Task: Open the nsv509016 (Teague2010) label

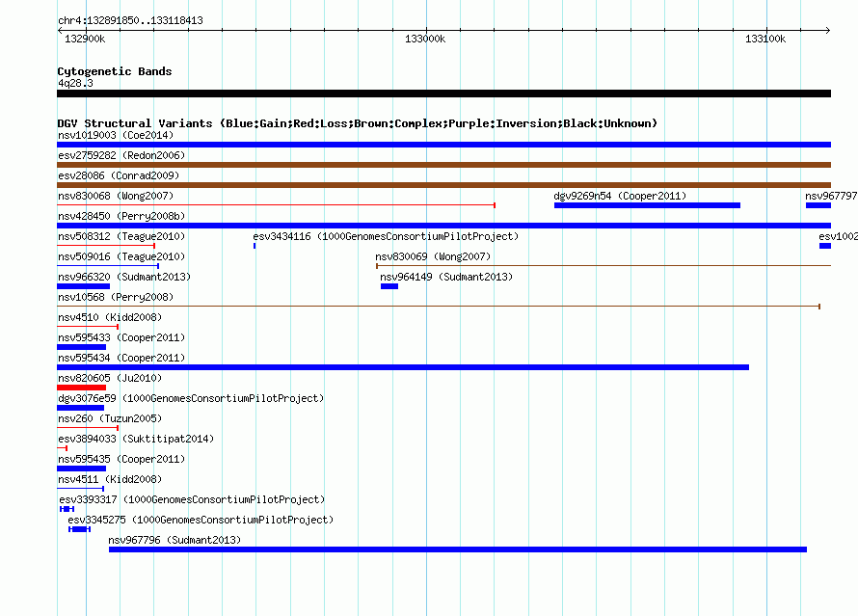Action: 121,256
